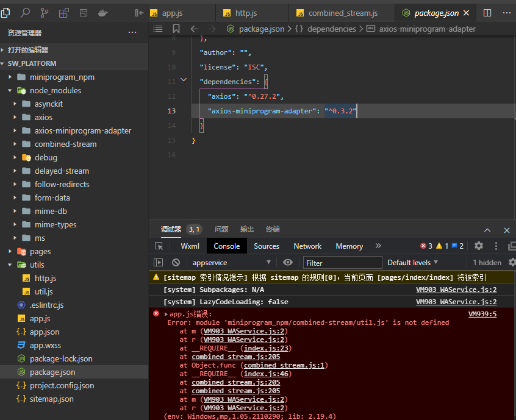516x420 pixels.
Task: Open the Explorer files icon
Action: (x=5, y=13)
